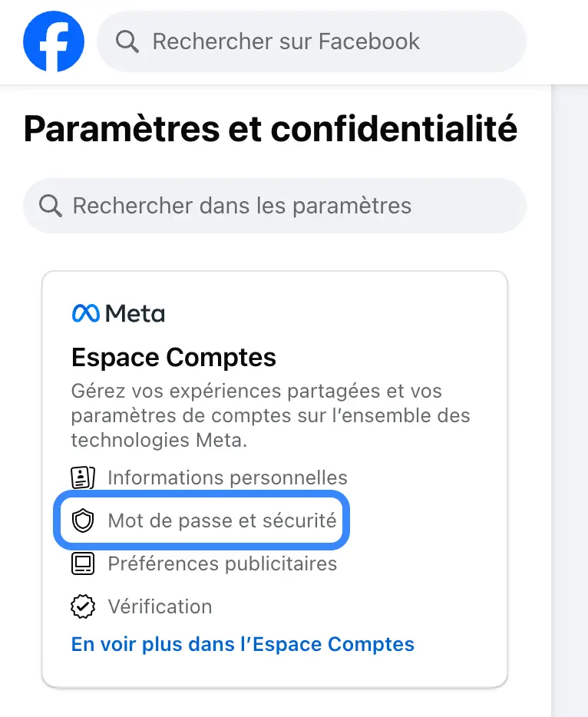
Task: Click the magnifier icon in Facebook search
Action: (x=127, y=41)
